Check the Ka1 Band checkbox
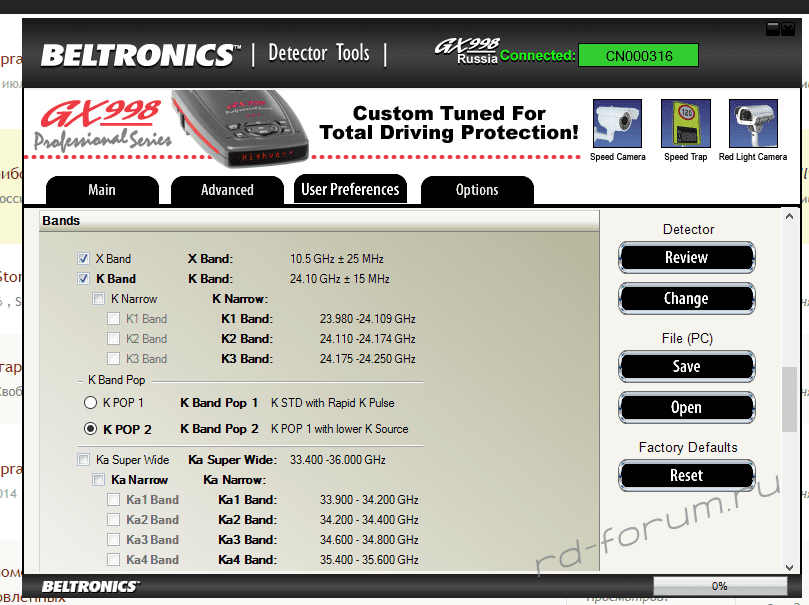 pyautogui.click(x=114, y=500)
